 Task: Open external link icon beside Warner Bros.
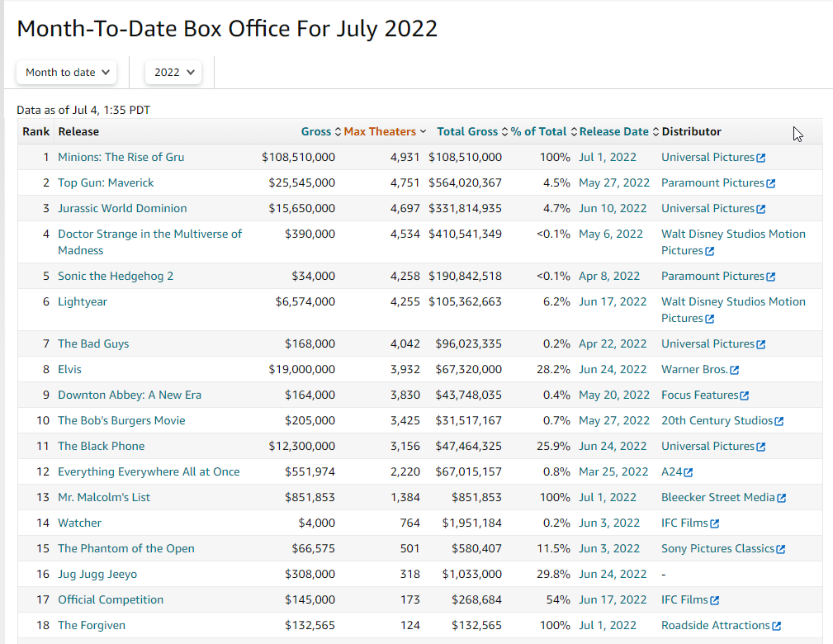[x=735, y=370]
